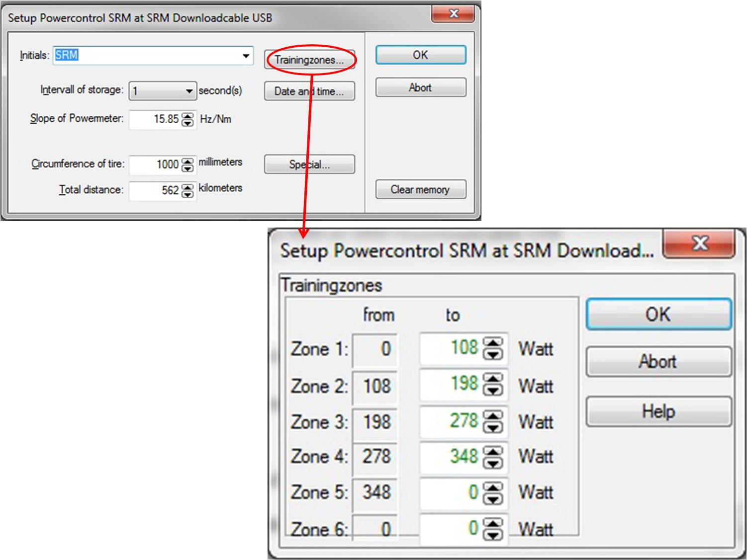Click the Zone 1 'to' value field
Viewport: 747px width, 560px height.
[451, 348]
